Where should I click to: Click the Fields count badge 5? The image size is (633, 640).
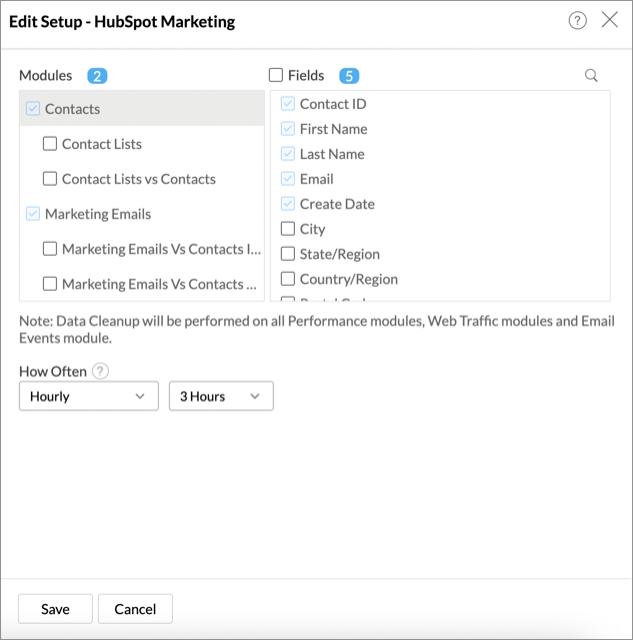coord(349,76)
